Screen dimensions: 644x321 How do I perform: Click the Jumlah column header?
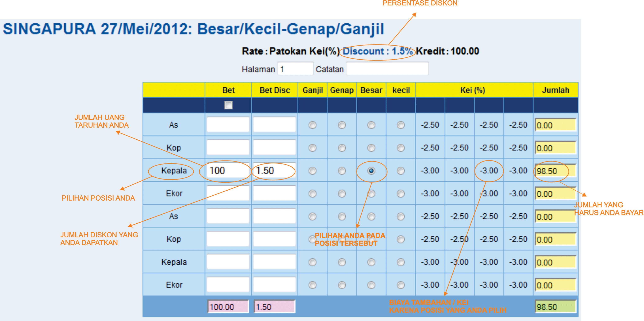coord(555,90)
